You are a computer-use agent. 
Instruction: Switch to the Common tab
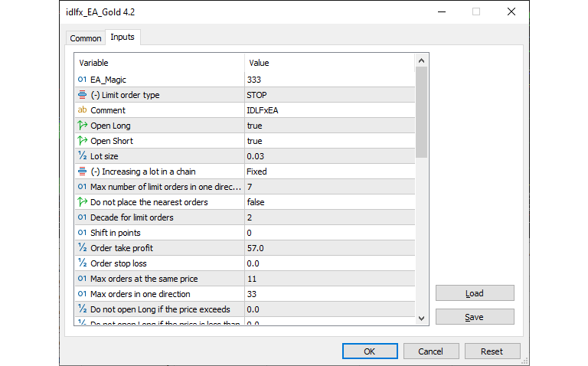(85, 38)
